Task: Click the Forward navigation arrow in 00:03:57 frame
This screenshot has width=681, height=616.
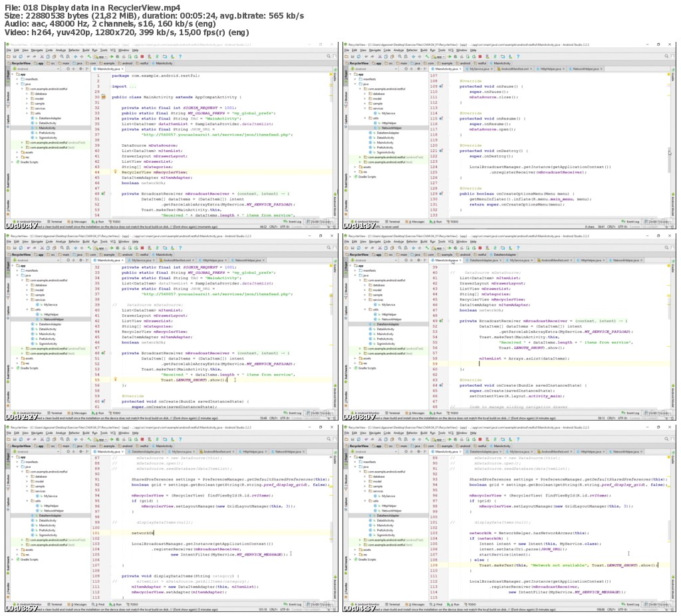Action: 82,439
